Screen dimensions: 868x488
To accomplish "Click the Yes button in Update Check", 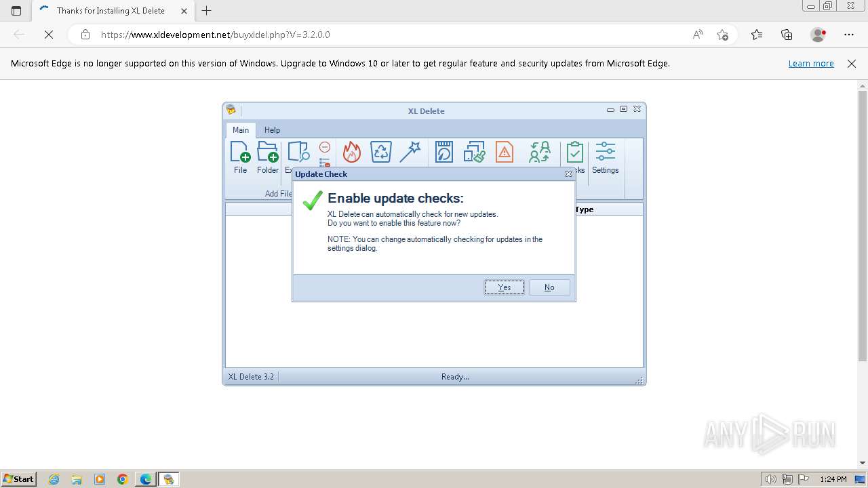I will click(504, 287).
